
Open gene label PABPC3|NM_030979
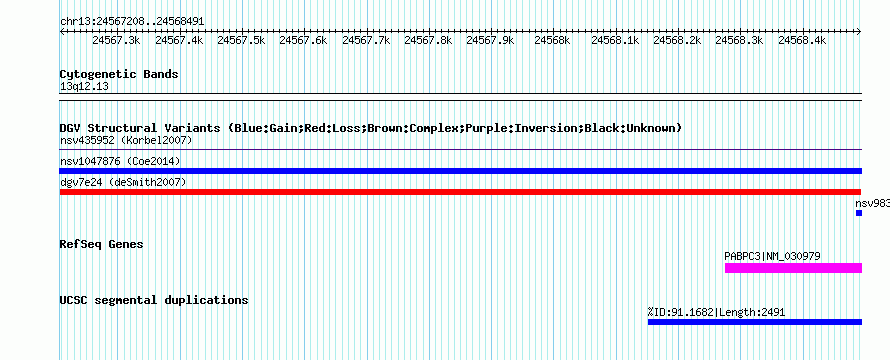tap(773, 257)
